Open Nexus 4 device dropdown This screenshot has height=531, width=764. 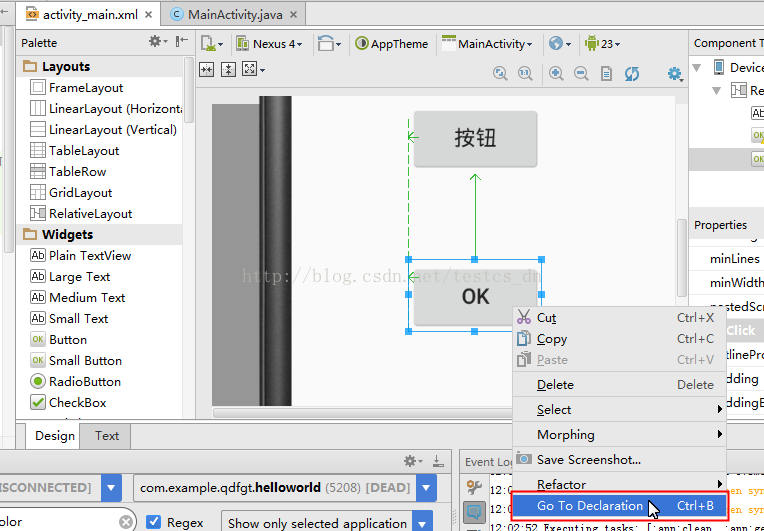(x=269, y=44)
